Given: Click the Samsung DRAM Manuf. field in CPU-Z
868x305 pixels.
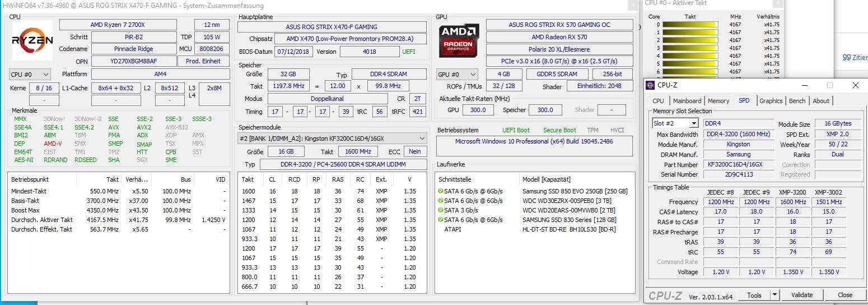Looking at the screenshot, I should click(739, 155).
